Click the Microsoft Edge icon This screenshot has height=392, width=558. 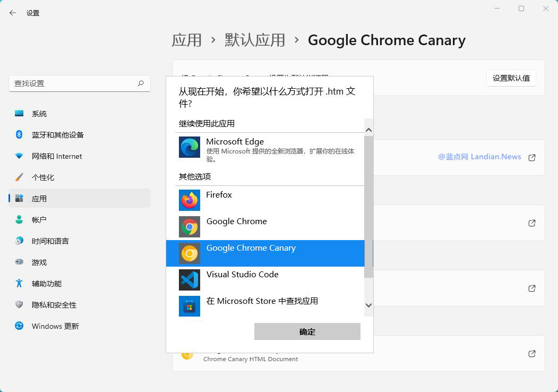click(190, 148)
